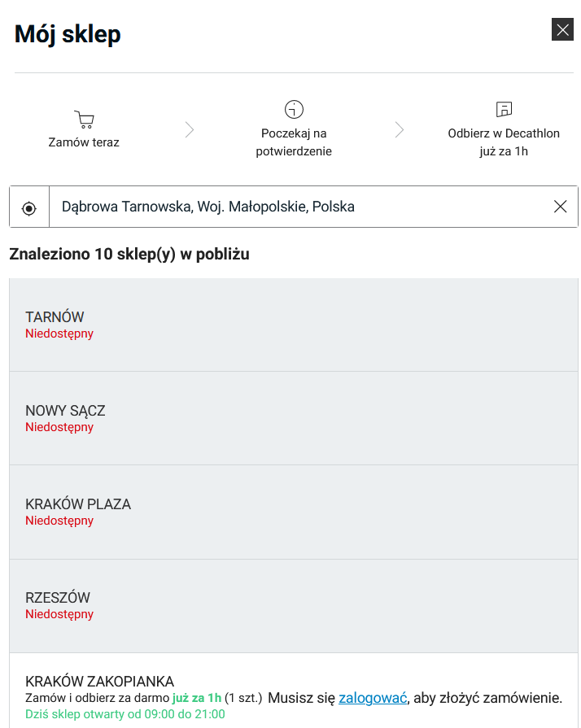Click the store pickup icon
Viewport: 581px width, 728px height.
pyautogui.click(x=504, y=110)
